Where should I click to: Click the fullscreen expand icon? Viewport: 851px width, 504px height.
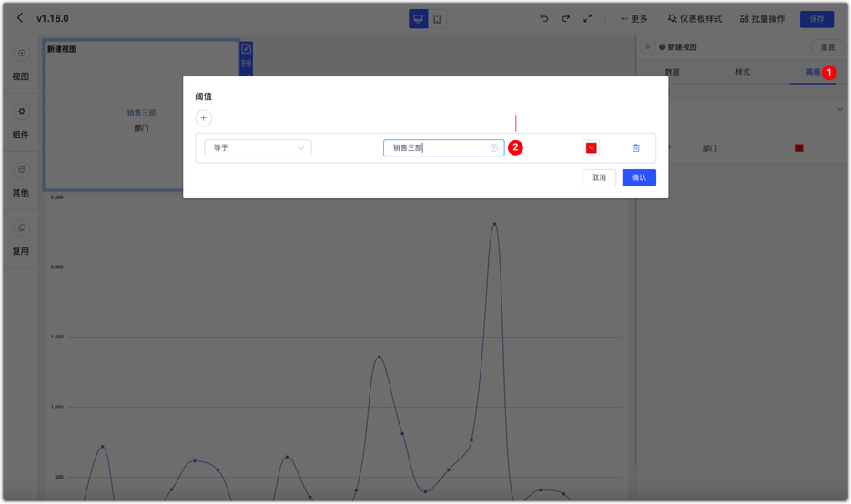588,18
